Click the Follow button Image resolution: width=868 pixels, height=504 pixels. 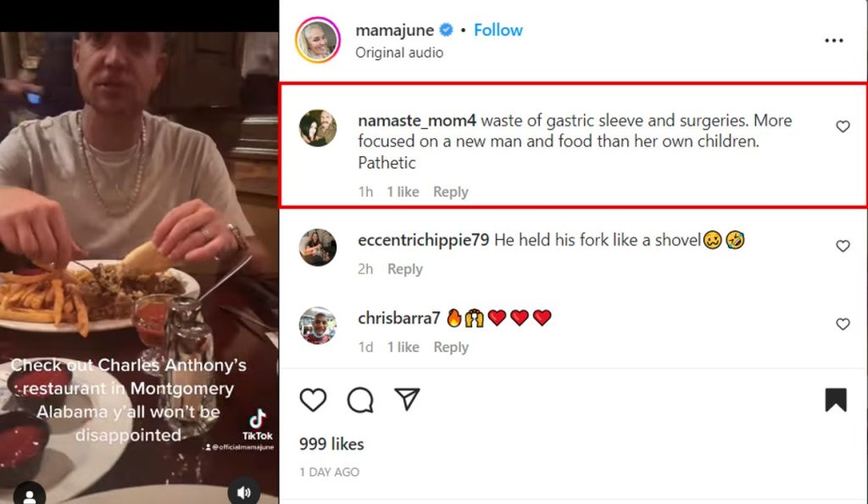(x=498, y=29)
